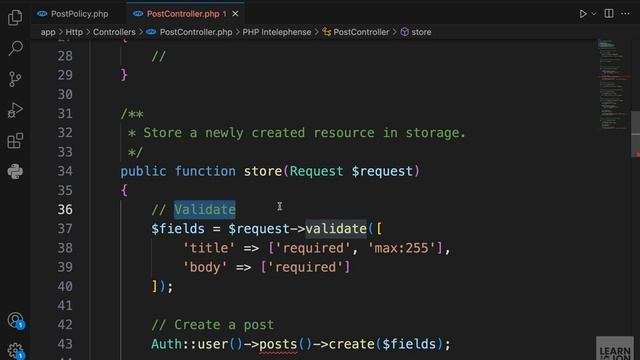The height and width of the screenshot is (360, 640).
Task: Open the Source Control view
Action: coord(15,79)
